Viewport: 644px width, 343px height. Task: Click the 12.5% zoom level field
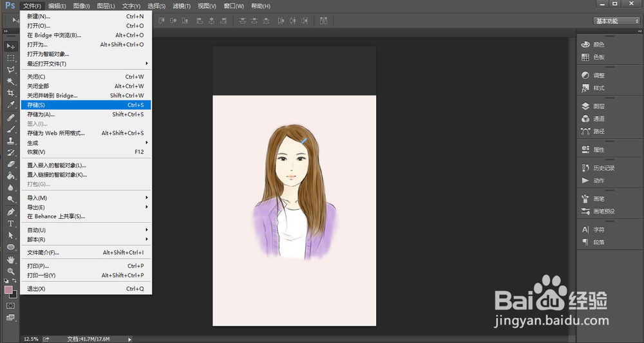click(31, 338)
